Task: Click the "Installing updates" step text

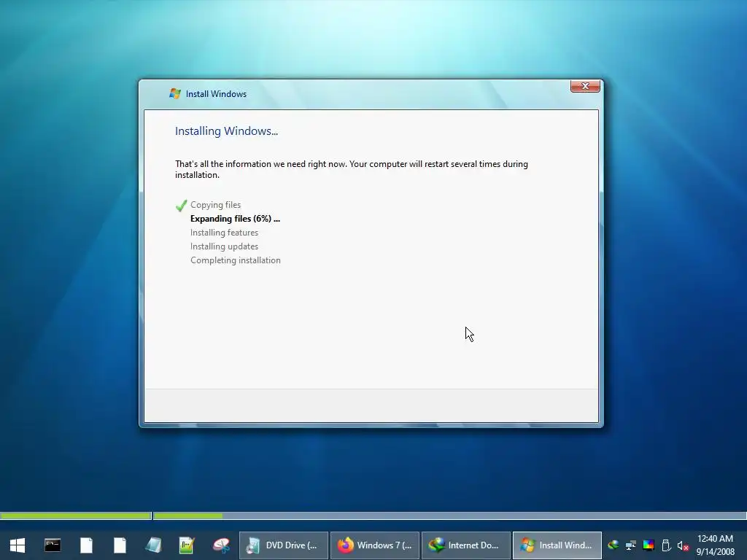Action: [224, 246]
